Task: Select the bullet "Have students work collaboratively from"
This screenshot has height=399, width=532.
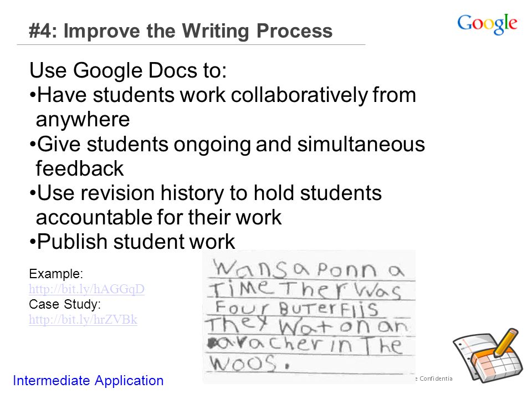Action: pos(223,95)
